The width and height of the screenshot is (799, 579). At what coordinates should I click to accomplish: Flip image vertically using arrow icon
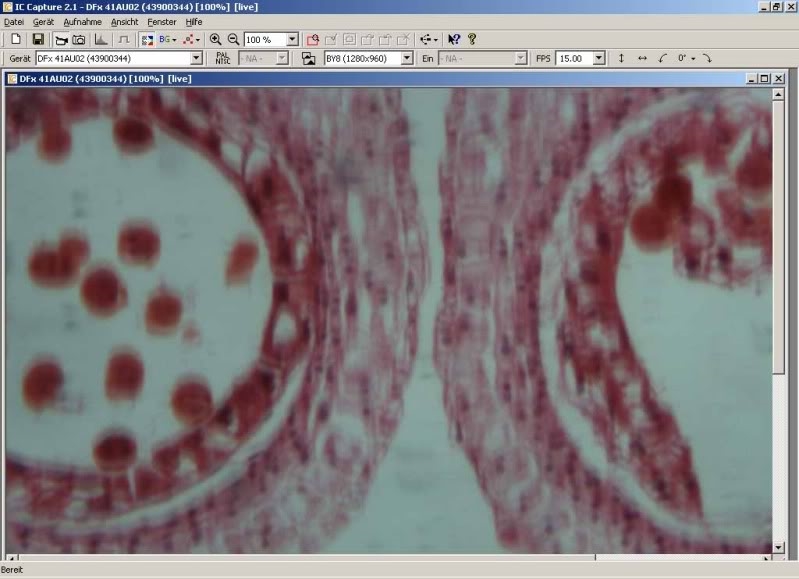click(x=621, y=58)
